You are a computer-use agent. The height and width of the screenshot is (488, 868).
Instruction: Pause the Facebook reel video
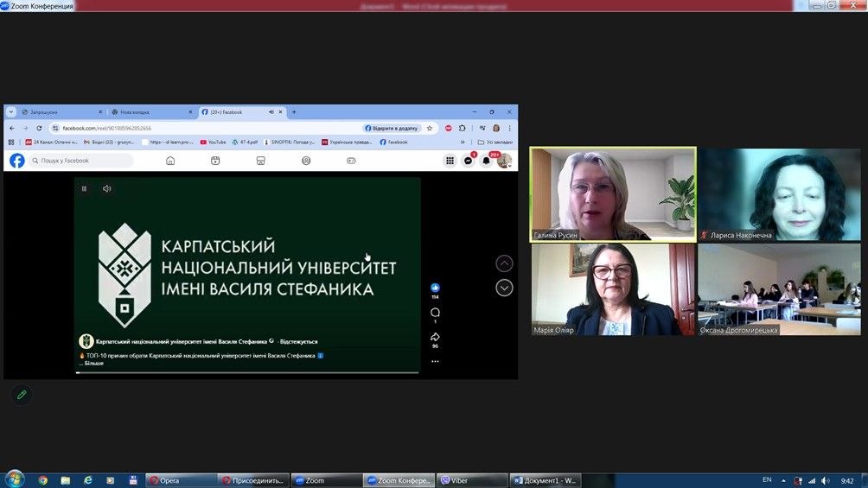tap(84, 188)
